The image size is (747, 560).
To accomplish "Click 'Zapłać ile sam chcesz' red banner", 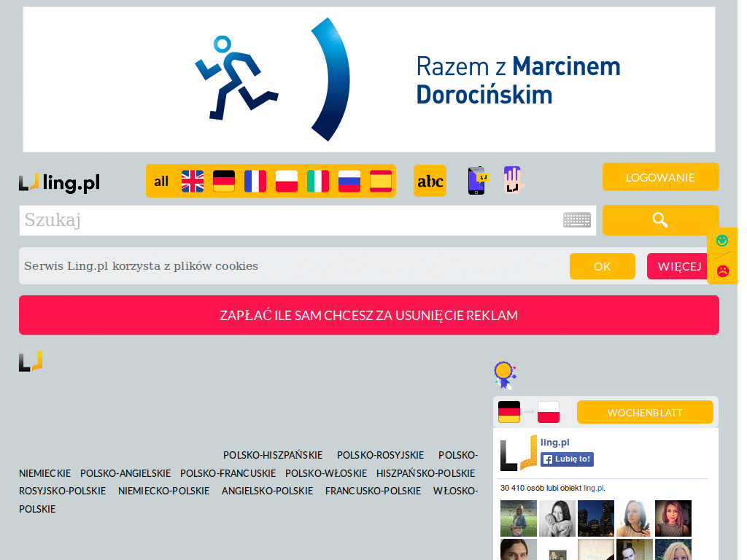I will click(x=368, y=315).
